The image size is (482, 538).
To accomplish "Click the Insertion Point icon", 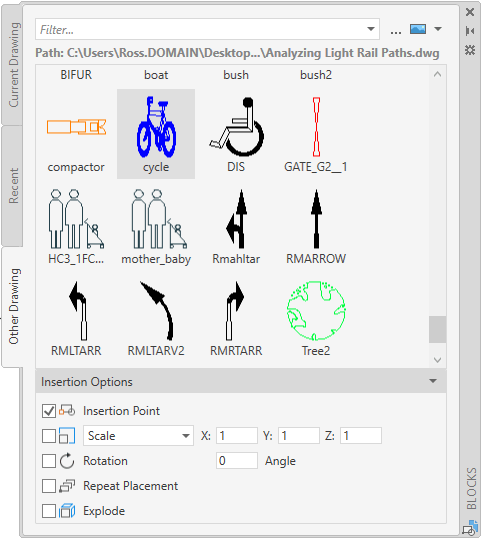I will click(67, 410).
